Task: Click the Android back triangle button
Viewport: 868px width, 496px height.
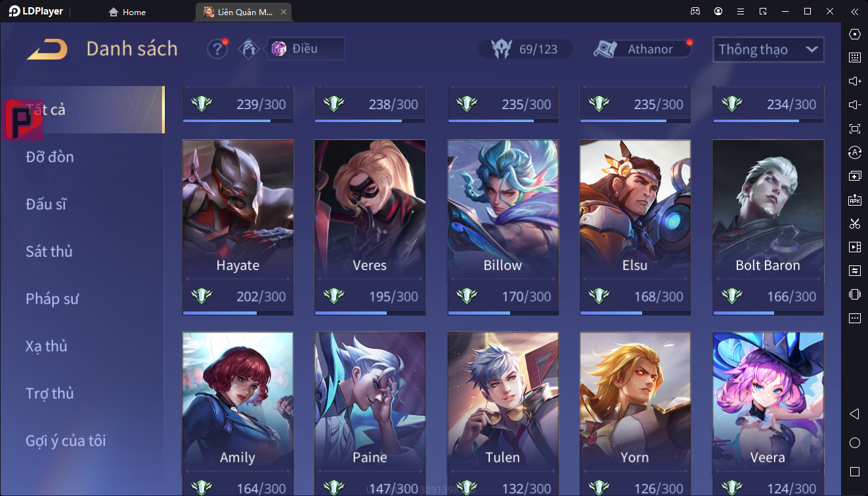Action: pyautogui.click(x=854, y=414)
